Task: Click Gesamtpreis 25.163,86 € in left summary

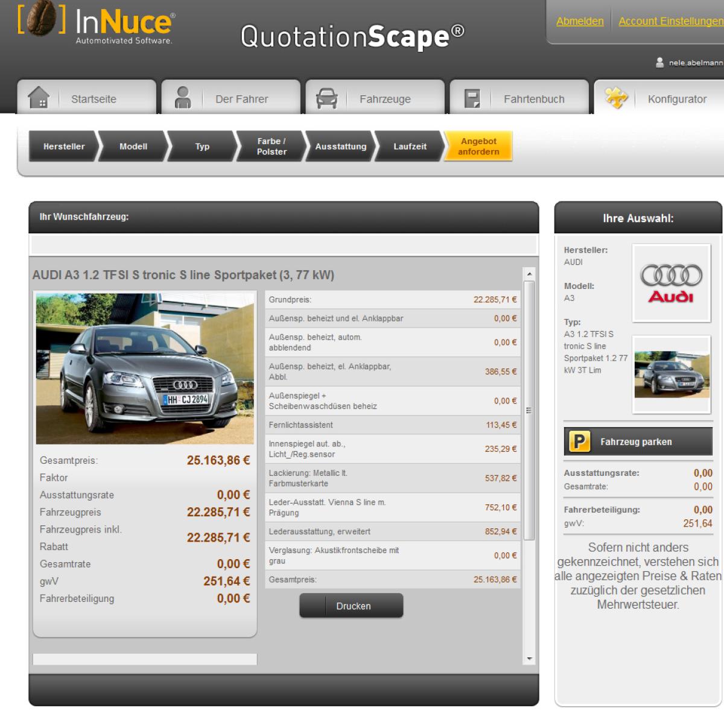Action: [218, 460]
